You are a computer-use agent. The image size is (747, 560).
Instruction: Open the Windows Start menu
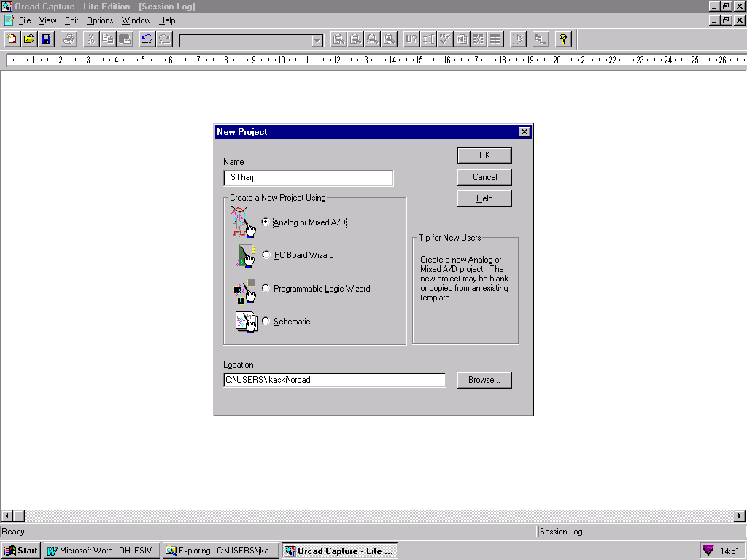[x=21, y=551]
